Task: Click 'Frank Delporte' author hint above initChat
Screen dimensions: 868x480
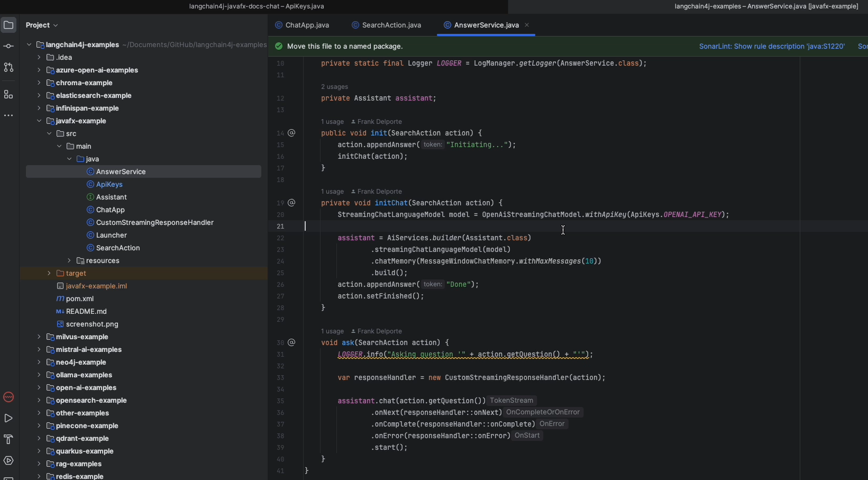Action: tap(377, 192)
